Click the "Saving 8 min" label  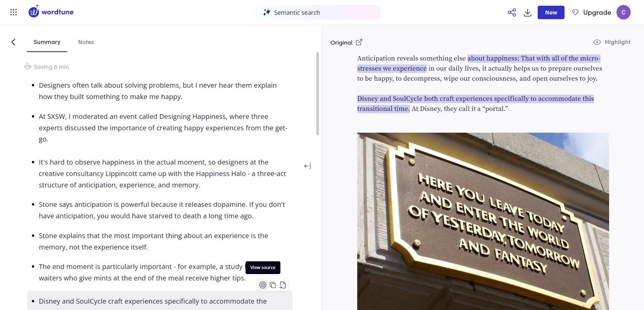tap(51, 67)
